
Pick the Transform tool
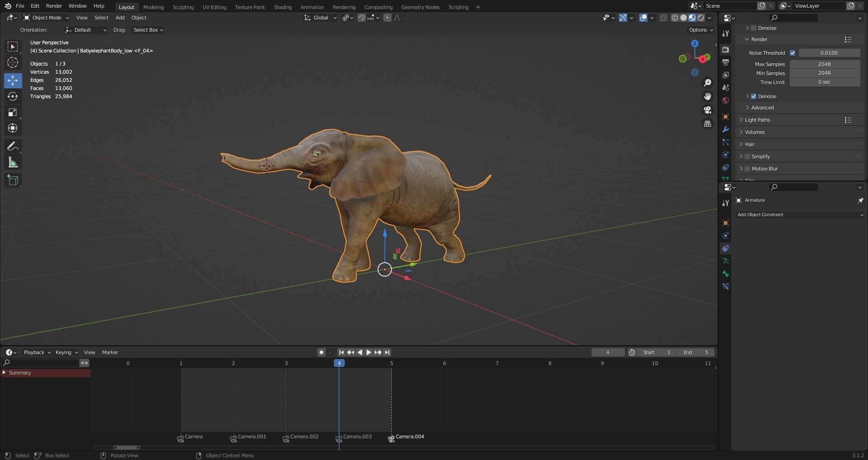[13, 128]
